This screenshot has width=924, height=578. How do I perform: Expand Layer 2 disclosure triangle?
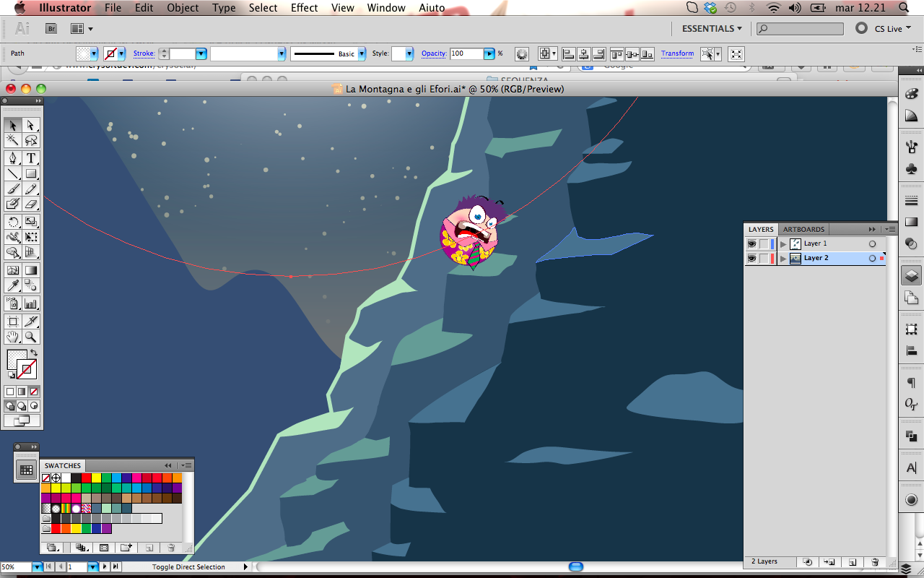point(783,259)
